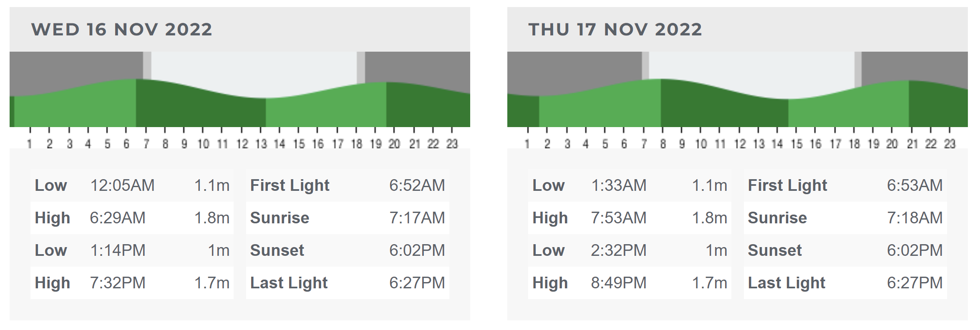Select Wednesday's 7:32PM high tide row
Image resolution: width=980 pixels, height=330 pixels.
(x=132, y=283)
